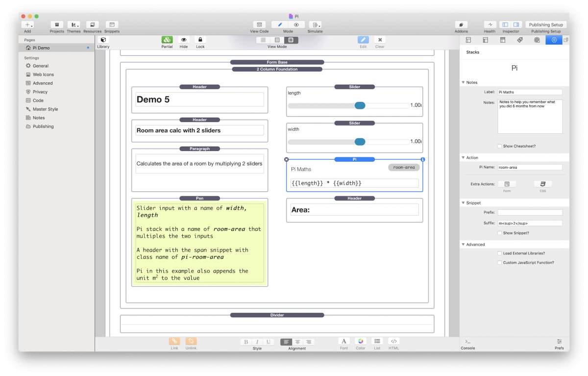Open the Addons icon
588x376 pixels.
pyautogui.click(x=461, y=25)
